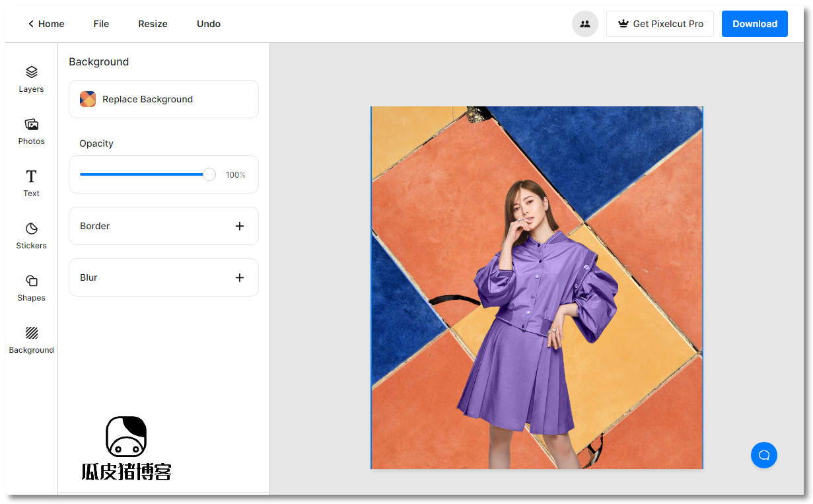Screen dimensions: 813x504
Task: Go back to Home
Action: (x=46, y=24)
